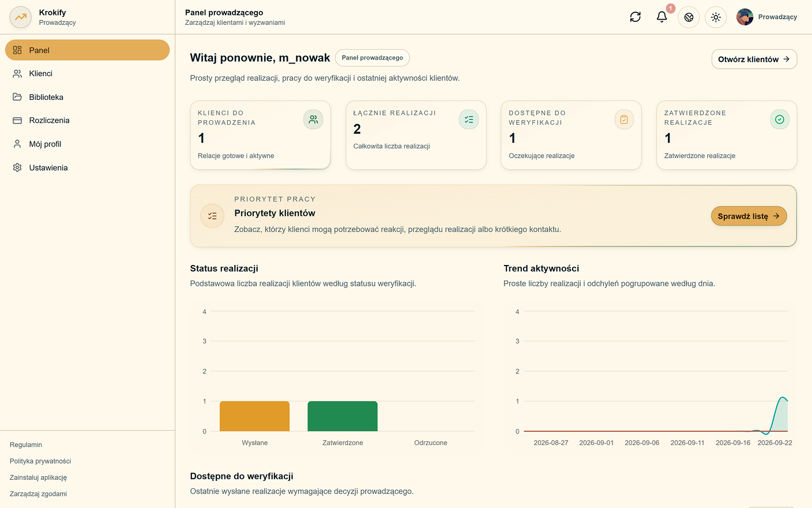Click the checkmark icon on Zatwierdzone realizacje card

[780, 119]
